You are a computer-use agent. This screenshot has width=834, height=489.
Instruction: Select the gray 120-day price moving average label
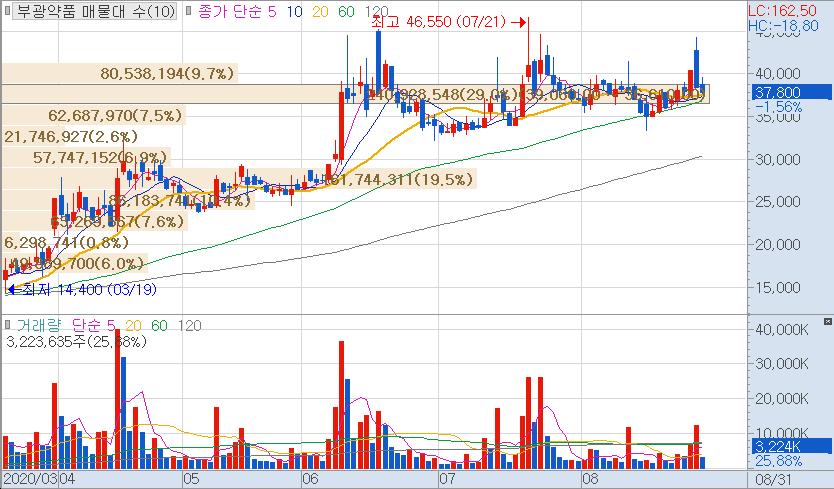point(377,11)
